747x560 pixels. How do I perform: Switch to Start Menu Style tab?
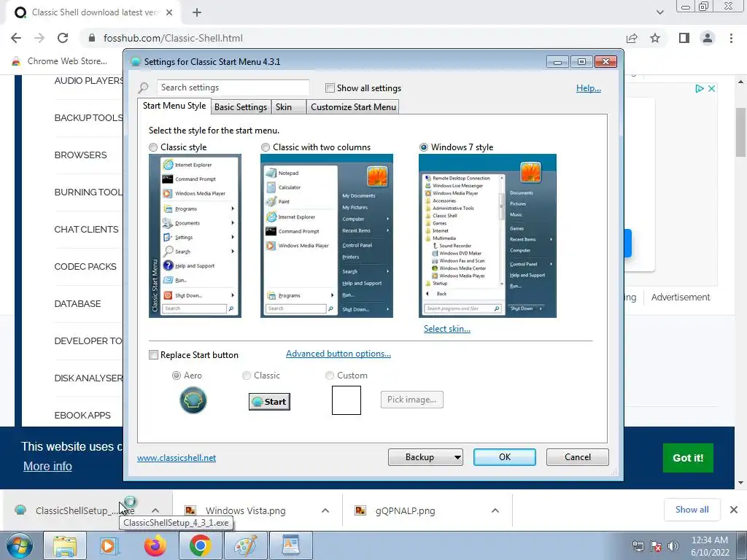[174, 106]
